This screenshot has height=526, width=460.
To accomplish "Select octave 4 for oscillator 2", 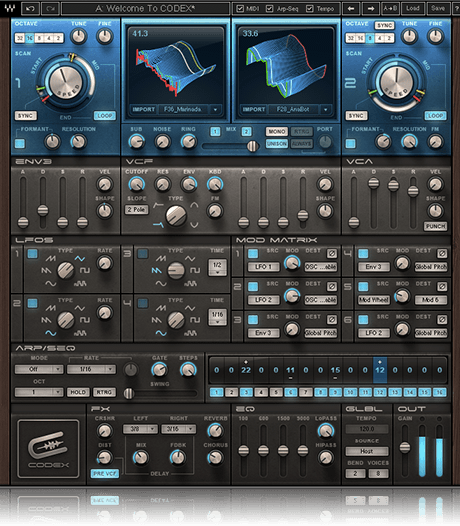I will tap(379, 38).
